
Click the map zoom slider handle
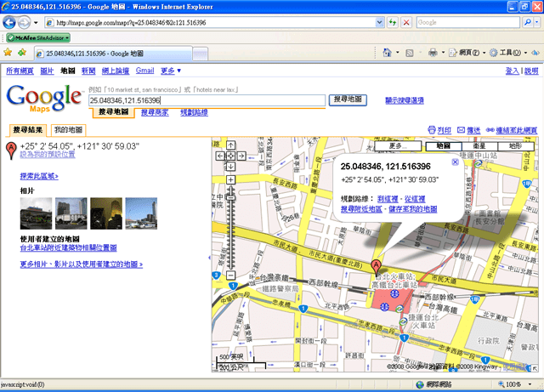click(x=231, y=198)
